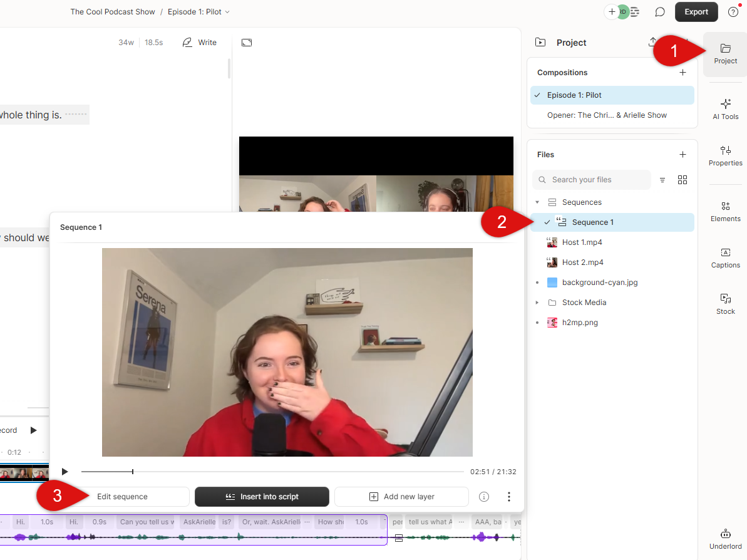Click the Insert into script button
Image resolution: width=747 pixels, height=560 pixels.
[262, 496]
